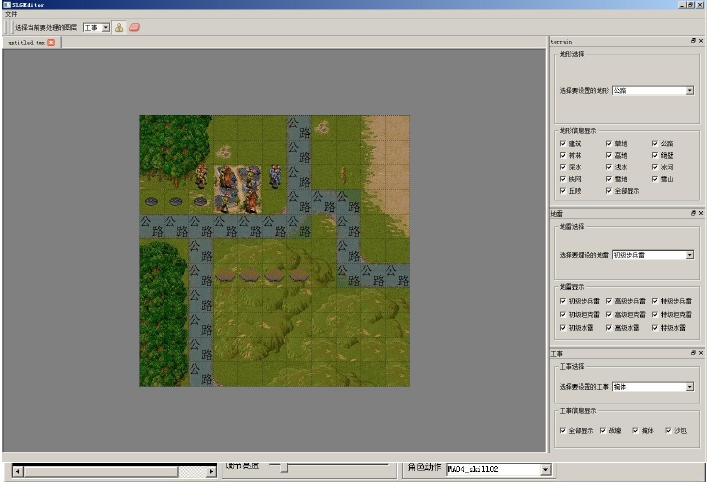Toggle the 雪山 terrain checkbox

[655, 179]
